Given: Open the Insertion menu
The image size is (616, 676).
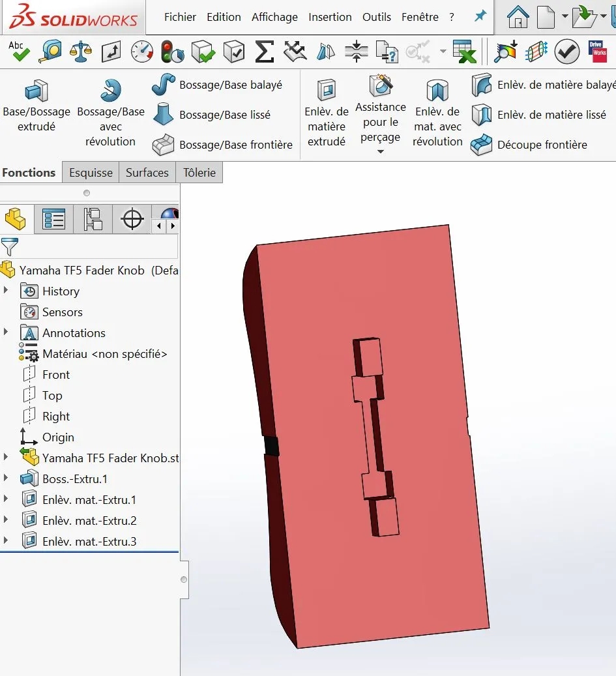Looking at the screenshot, I should pyautogui.click(x=330, y=17).
